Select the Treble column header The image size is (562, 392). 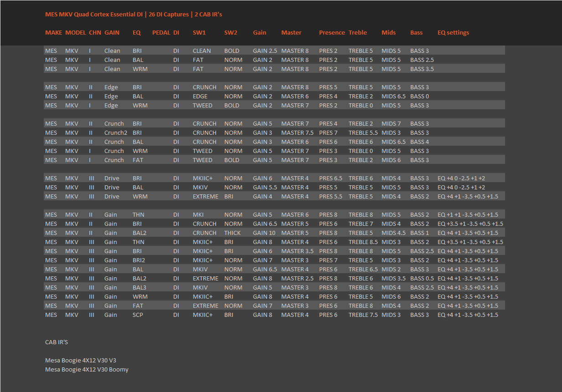(x=358, y=33)
